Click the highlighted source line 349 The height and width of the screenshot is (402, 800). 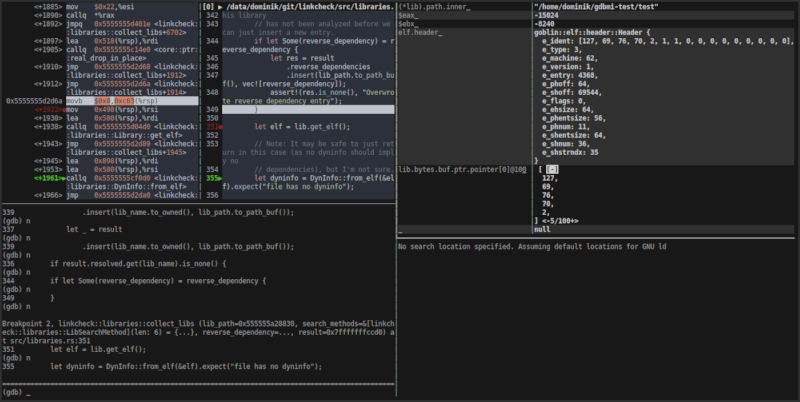308,110
